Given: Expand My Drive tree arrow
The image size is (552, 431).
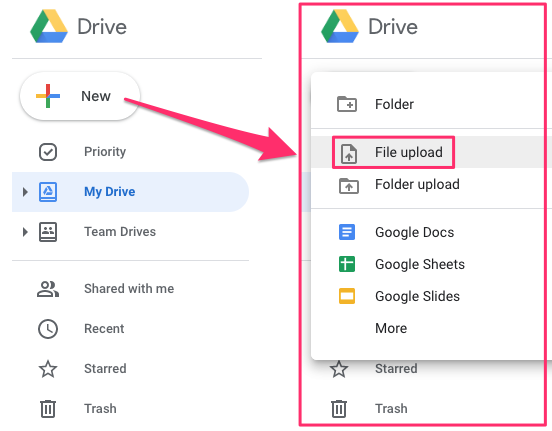Looking at the screenshot, I should pyautogui.click(x=25, y=192).
